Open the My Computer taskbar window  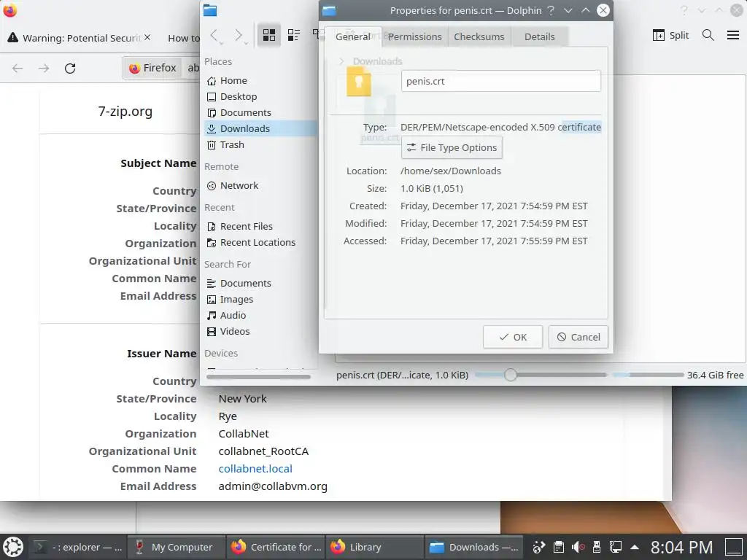click(x=177, y=547)
